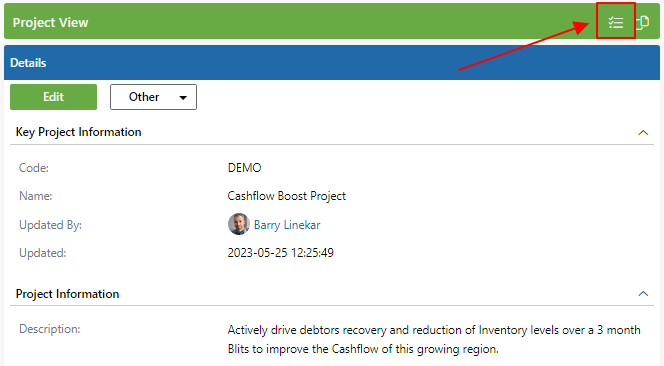Select the DEMO code value
The image size is (664, 366).
coord(244,168)
